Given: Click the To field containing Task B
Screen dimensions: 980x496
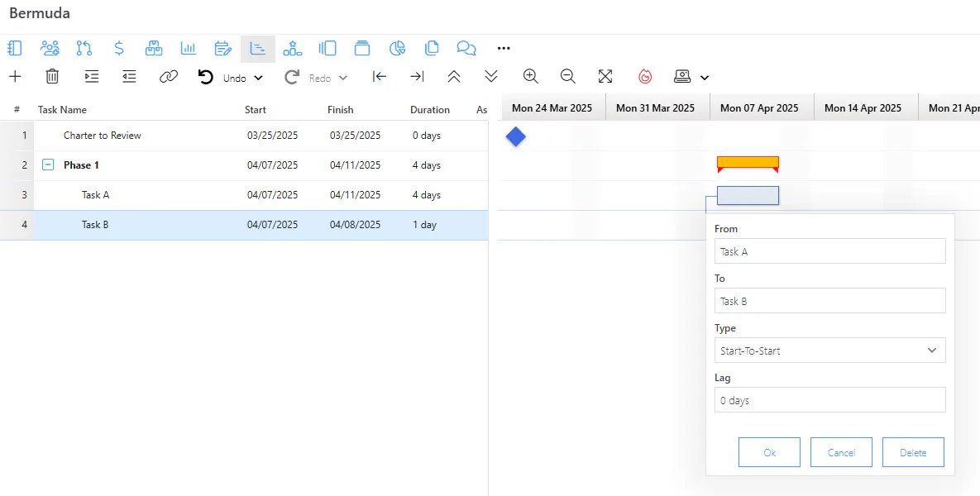Looking at the screenshot, I should [x=830, y=300].
